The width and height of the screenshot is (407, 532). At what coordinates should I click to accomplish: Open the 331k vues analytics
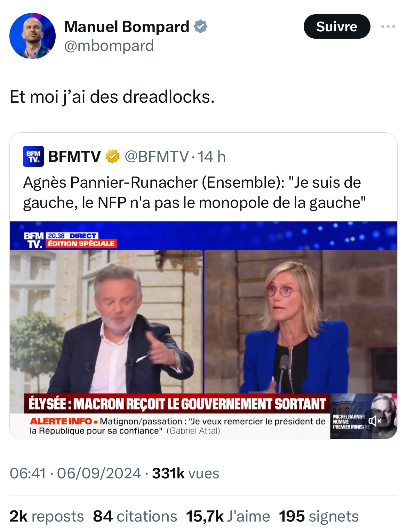pyautogui.click(x=186, y=474)
